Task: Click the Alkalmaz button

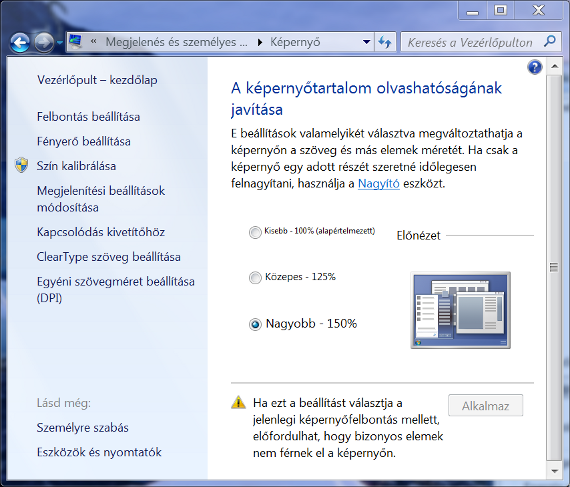Action: coord(485,406)
